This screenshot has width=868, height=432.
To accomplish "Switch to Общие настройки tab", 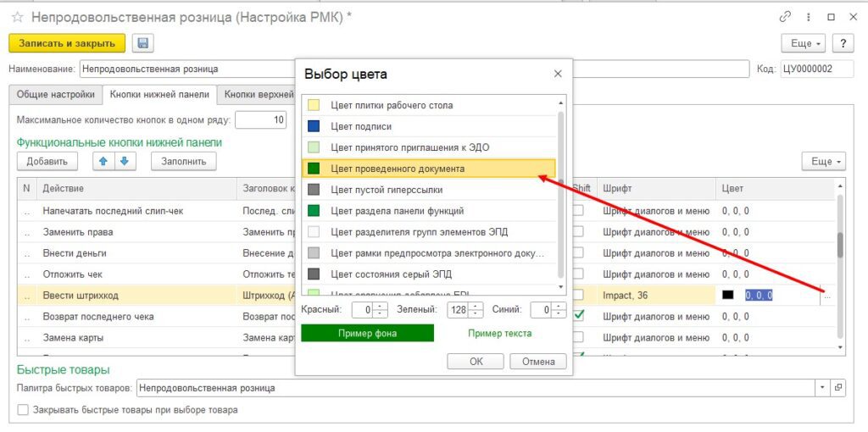I will point(54,95).
